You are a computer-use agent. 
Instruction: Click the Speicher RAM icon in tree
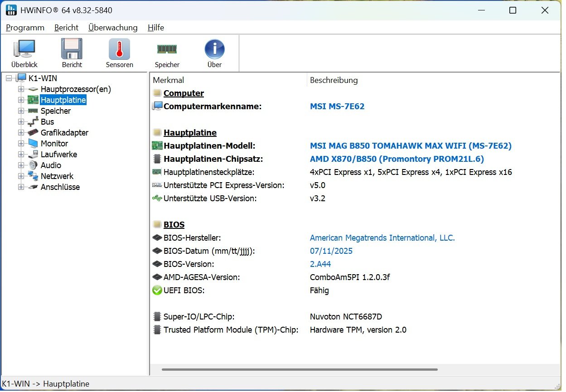tap(33, 111)
